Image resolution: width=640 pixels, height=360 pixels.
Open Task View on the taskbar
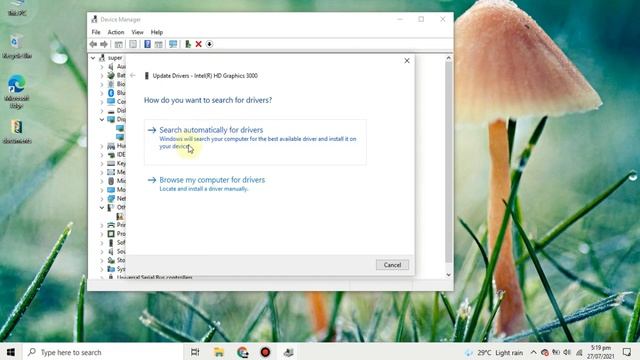tap(195, 352)
